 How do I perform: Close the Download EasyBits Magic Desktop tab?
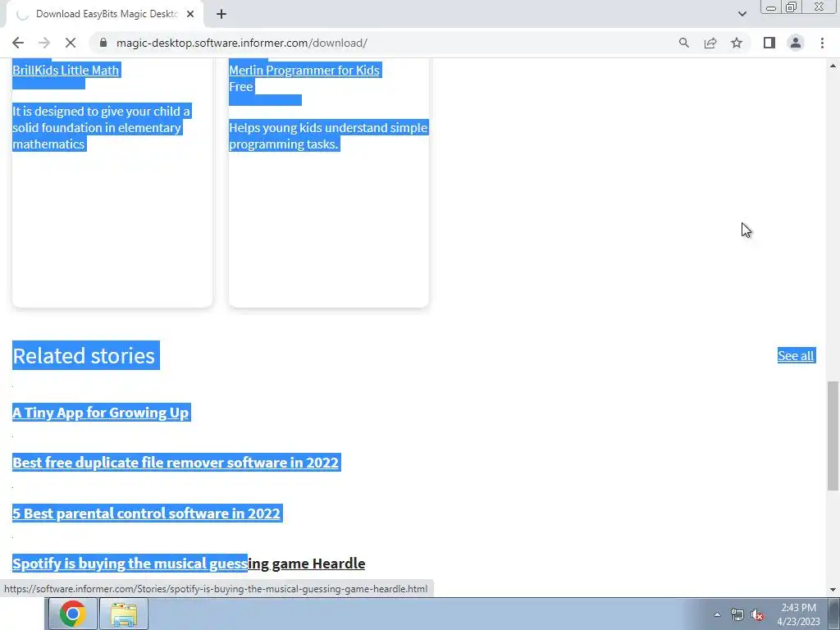190,15
